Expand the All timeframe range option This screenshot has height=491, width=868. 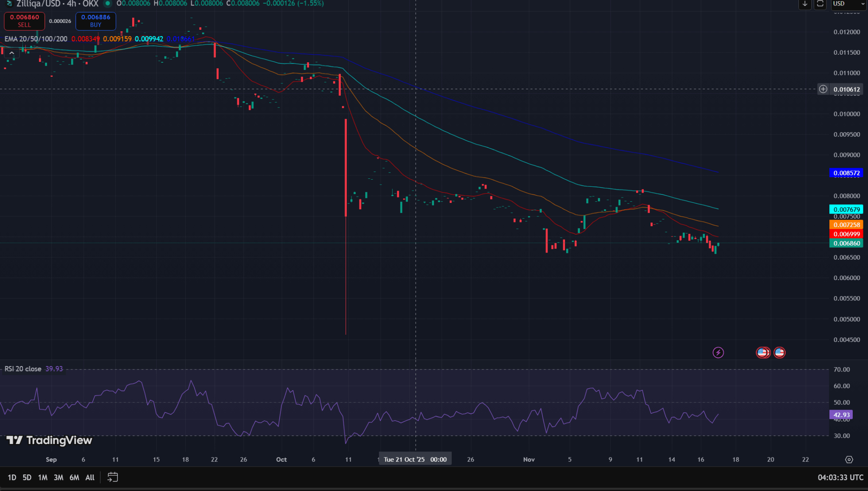[89, 477]
